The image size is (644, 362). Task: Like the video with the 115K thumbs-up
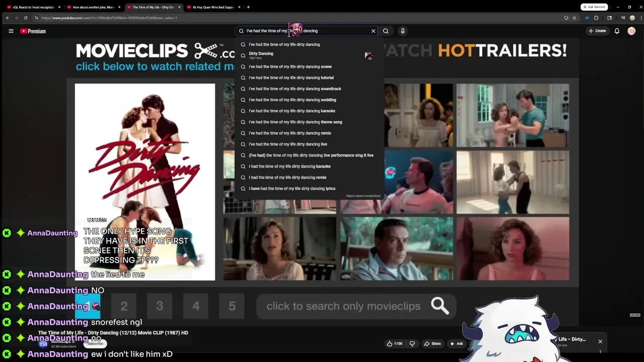pyautogui.click(x=394, y=344)
